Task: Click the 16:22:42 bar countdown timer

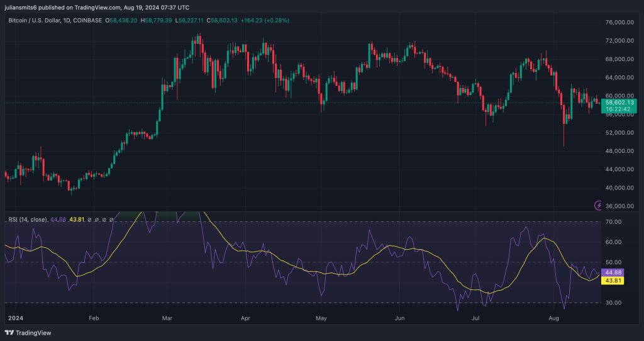Action: click(619, 109)
